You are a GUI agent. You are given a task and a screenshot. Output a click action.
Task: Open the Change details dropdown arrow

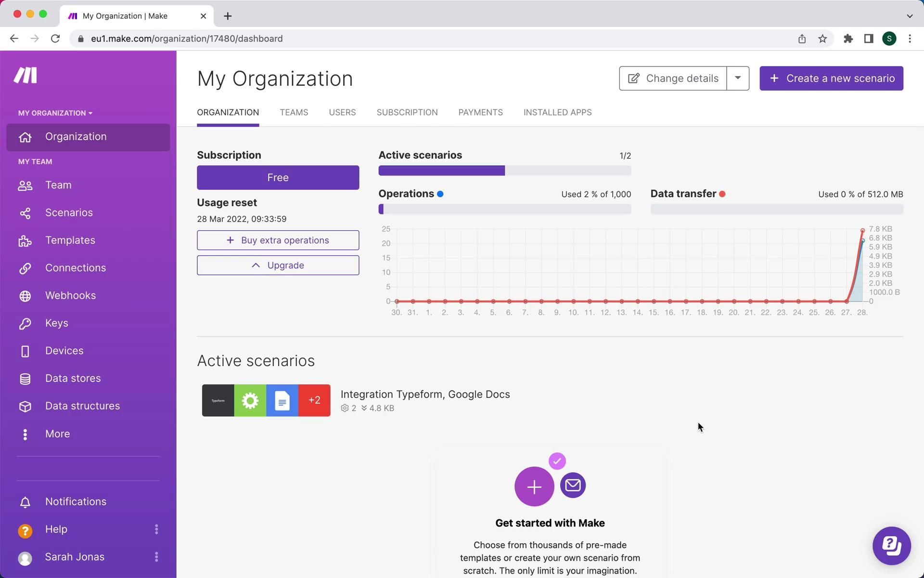tap(737, 79)
